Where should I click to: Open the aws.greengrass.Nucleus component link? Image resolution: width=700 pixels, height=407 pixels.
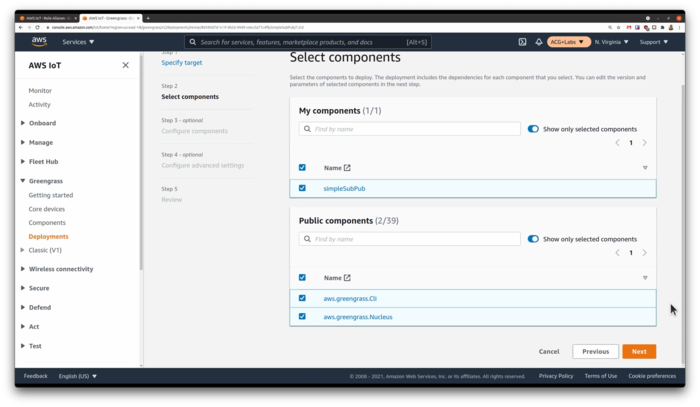pyautogui.click(x=358, y=317)
